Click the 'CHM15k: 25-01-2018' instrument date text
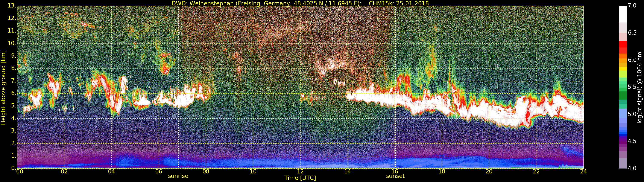644x182 pixels. 399,3
